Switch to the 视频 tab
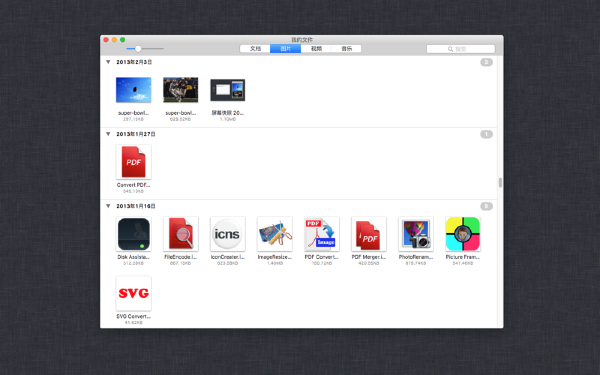The width and height of the screenshot is (600, 375). tap(316, 49)
